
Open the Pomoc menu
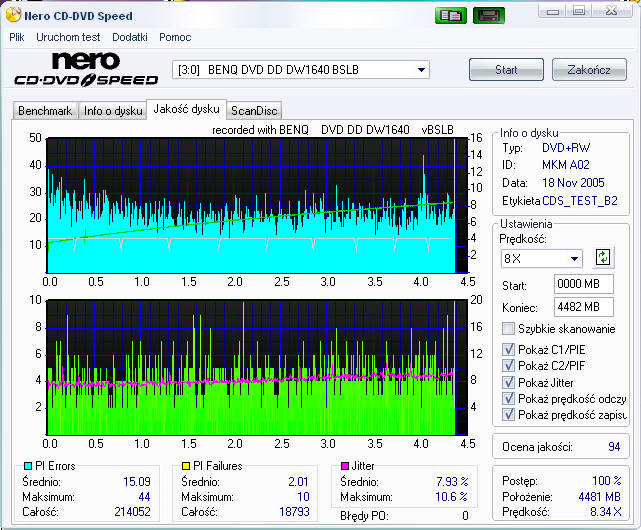[175, 37]
